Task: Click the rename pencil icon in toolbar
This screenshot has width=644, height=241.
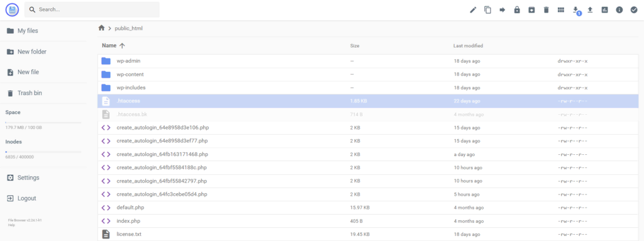Action: click(473, 10)
